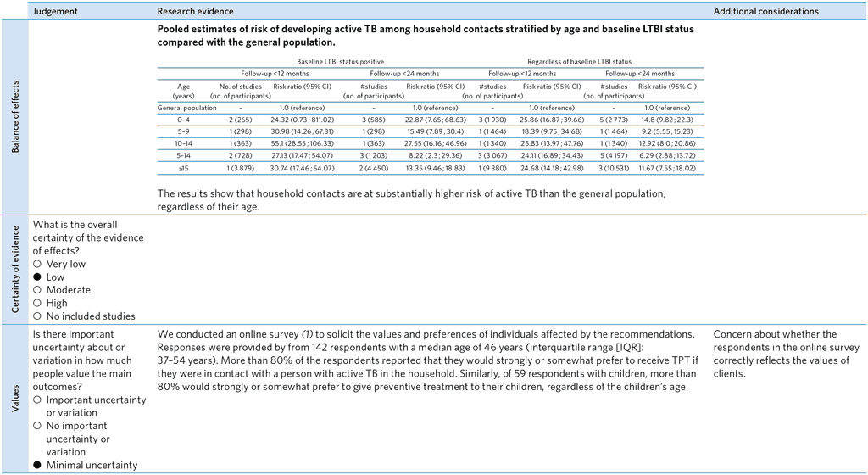
Task: Click risk ratio 22.87 (7.65; 68.63)
Action: click(x=435, y=120)
